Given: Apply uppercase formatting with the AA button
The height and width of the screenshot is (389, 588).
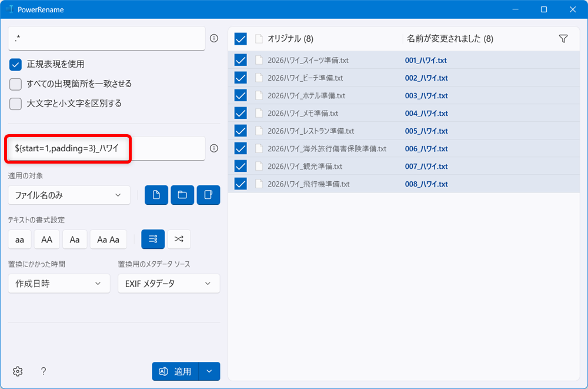Looking at the screenshot, I should (46, 239).
